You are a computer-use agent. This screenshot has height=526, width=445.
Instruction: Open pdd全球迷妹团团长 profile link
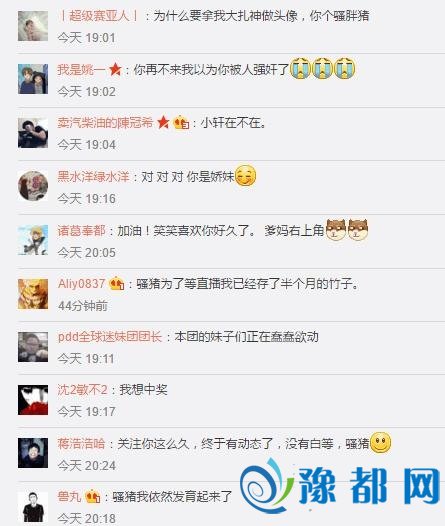(110, 337)
